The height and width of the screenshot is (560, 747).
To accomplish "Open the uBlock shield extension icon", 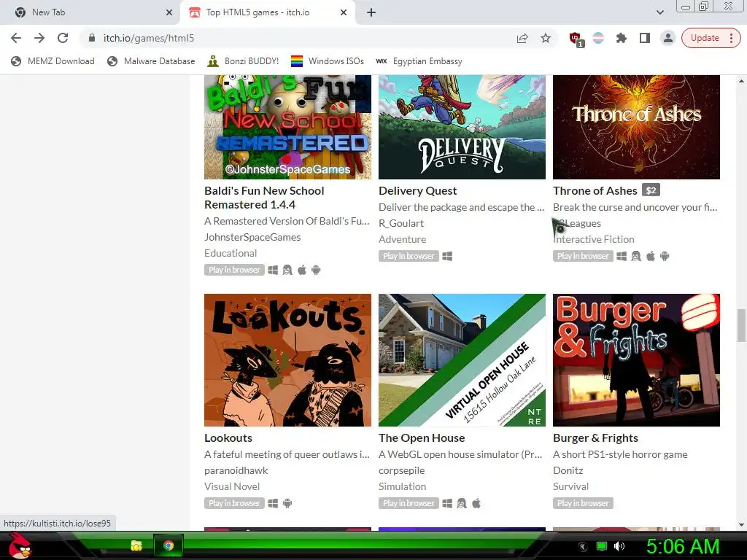I will [x=576, y=39].
